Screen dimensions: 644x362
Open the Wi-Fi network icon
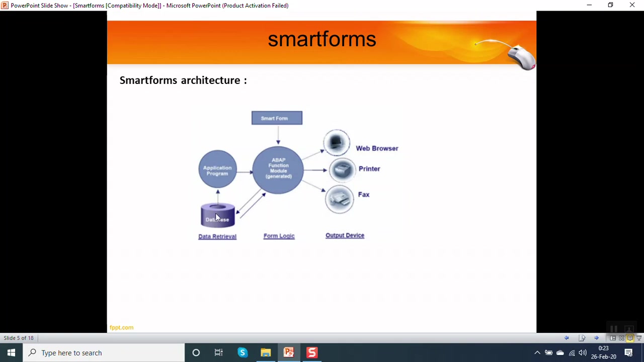pyautogui.click(x=572, y=353)
